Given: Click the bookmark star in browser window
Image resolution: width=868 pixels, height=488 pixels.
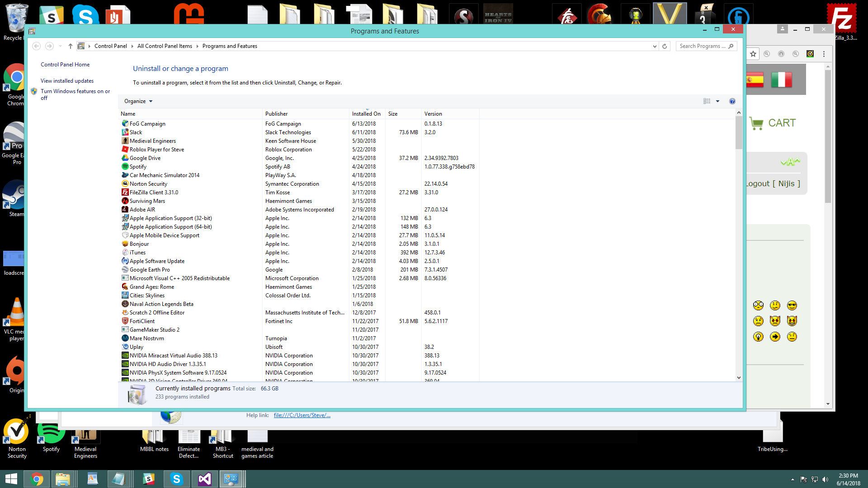Looking at the screenshot, I should pos(753,54).
